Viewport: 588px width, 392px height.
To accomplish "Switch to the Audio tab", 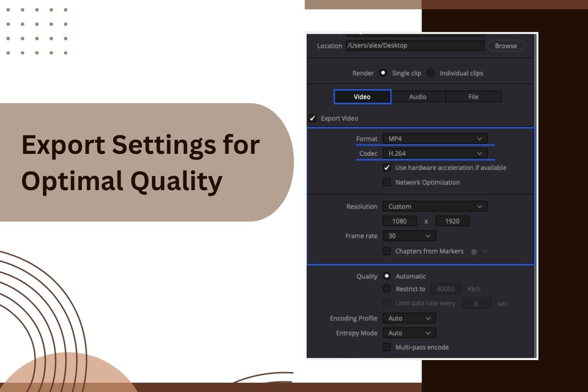I will (x=418, y=97).
